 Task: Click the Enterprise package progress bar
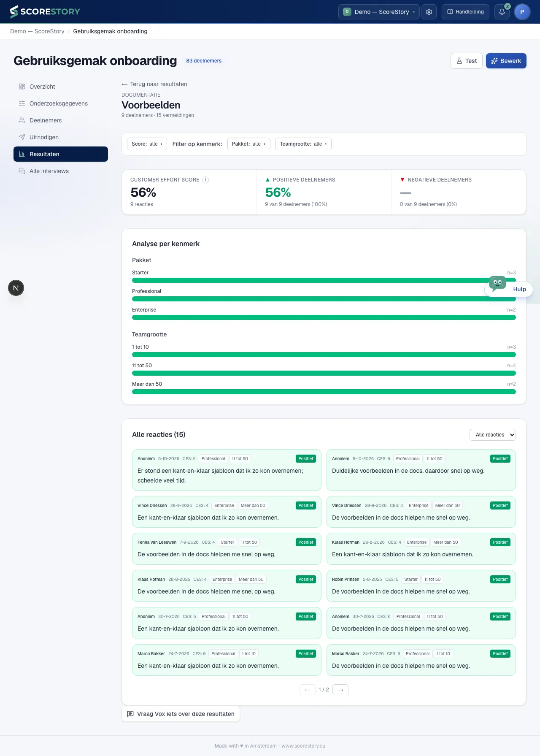point(324,317)
